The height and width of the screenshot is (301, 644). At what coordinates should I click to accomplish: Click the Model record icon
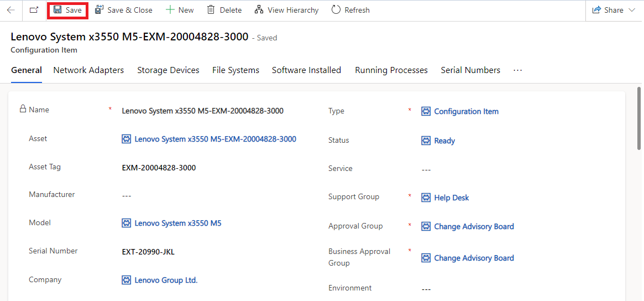[x=127, y=224]
